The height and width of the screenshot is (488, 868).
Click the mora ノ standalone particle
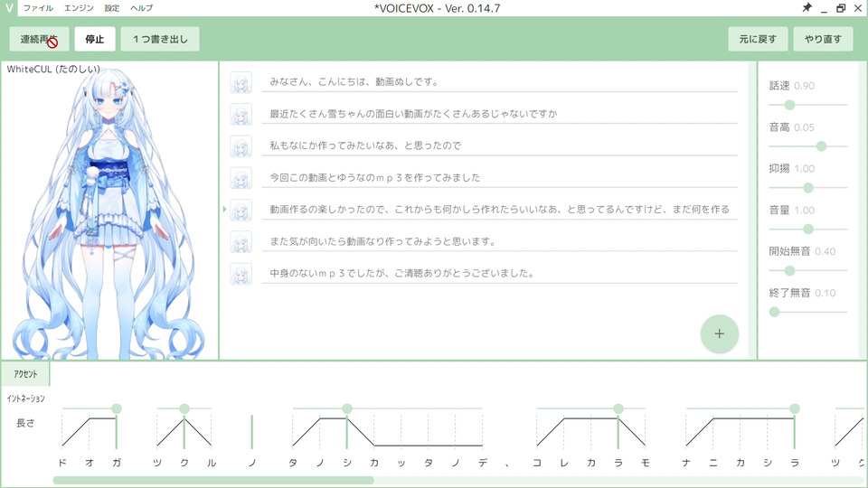point(252,463)
